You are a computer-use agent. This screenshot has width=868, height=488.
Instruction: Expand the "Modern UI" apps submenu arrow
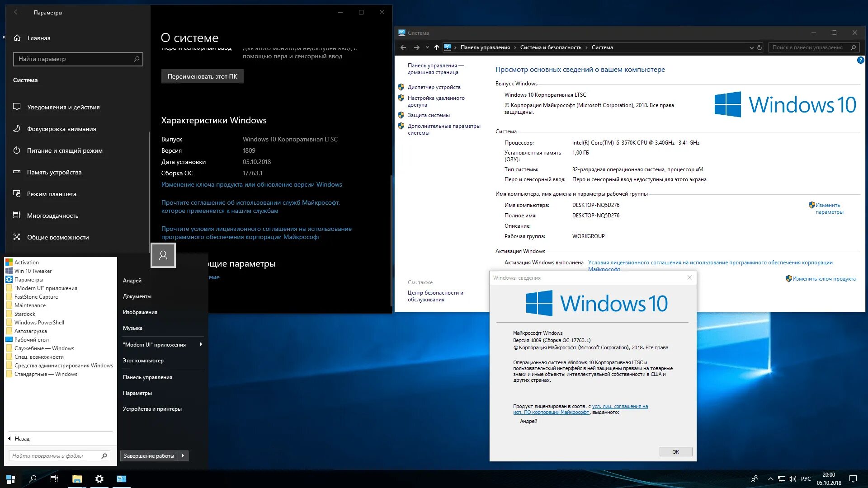point(201,344)
